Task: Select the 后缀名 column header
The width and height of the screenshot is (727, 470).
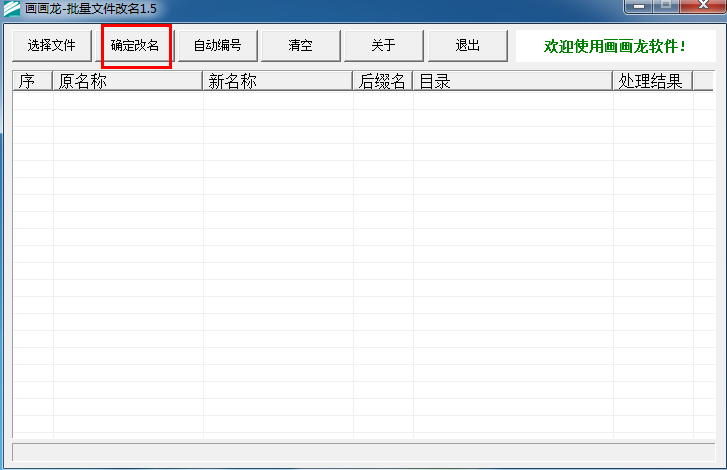Action: [x=383, y=81]
